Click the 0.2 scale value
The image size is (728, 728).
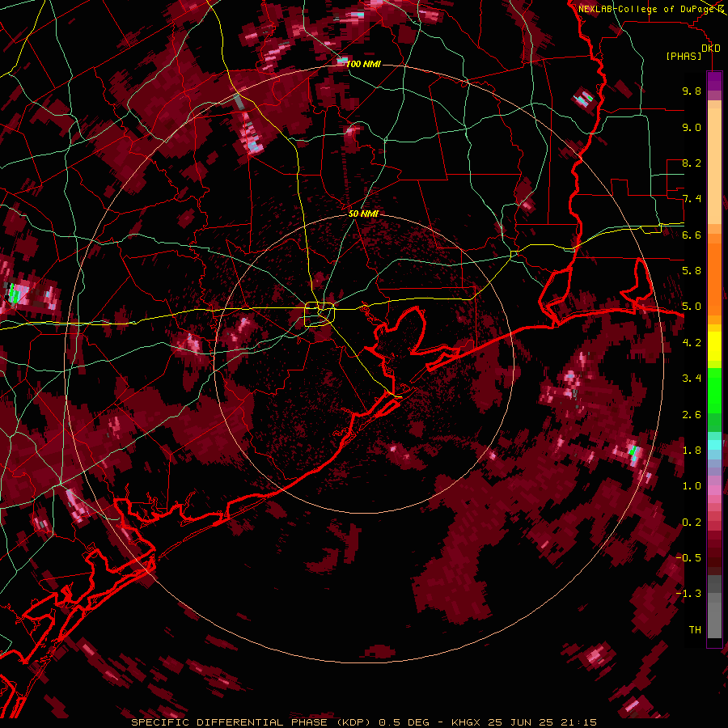(x=692, y=523)
